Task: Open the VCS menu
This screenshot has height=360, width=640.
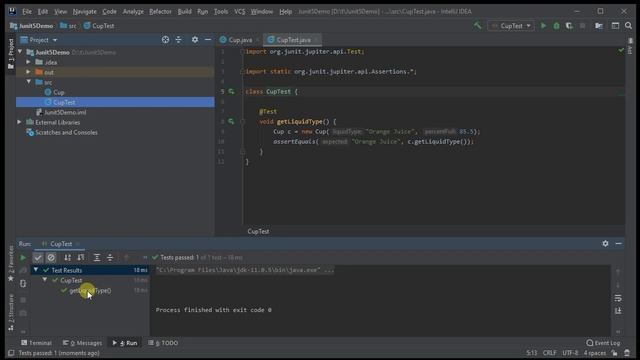Action: [240, 11]
